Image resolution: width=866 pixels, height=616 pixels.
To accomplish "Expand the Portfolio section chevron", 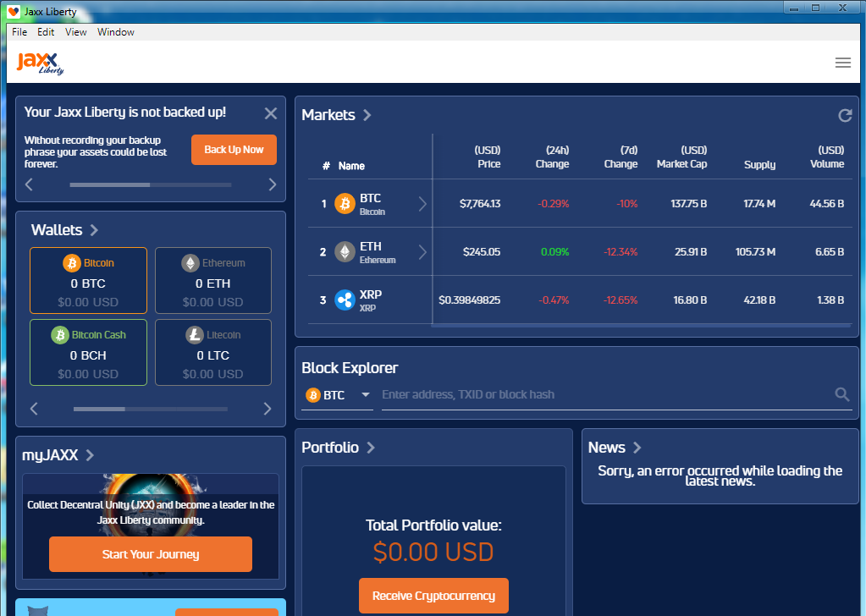I will (371, 448).
